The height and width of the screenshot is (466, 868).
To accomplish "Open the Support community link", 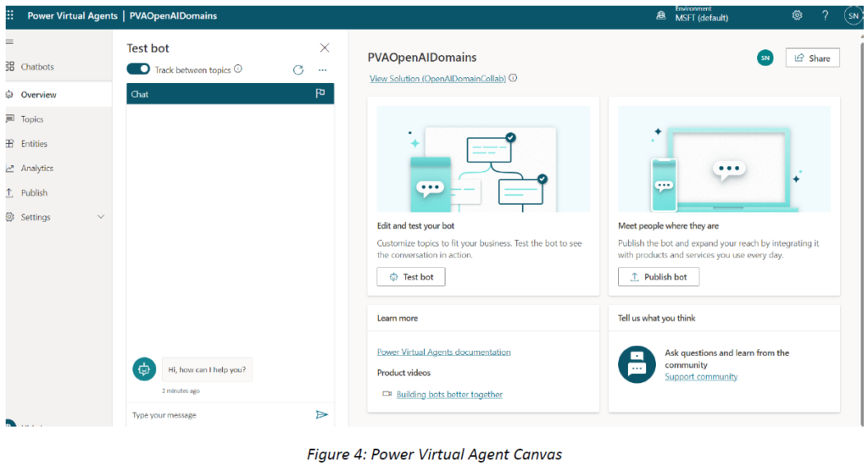I will [x=701, y=376].
